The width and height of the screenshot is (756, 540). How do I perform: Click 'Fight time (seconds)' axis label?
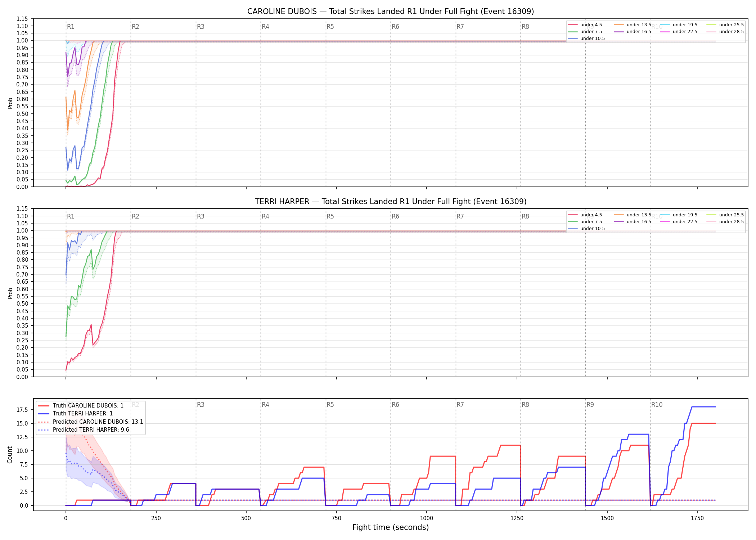[x=391, y=527]
